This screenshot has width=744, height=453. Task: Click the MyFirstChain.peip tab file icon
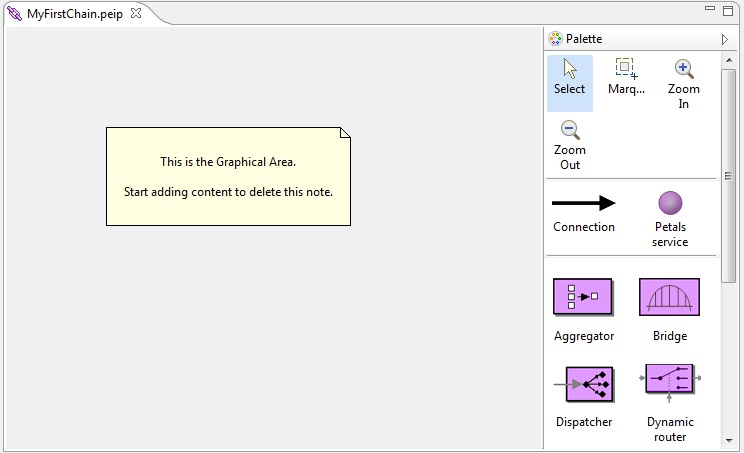coord(14,13)
